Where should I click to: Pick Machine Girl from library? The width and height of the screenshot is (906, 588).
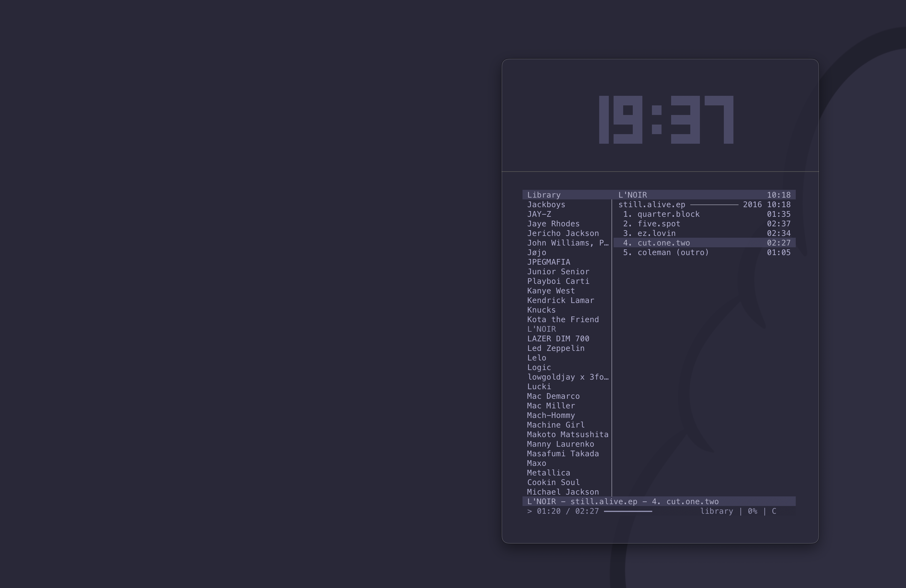click(x=555, y=425)
